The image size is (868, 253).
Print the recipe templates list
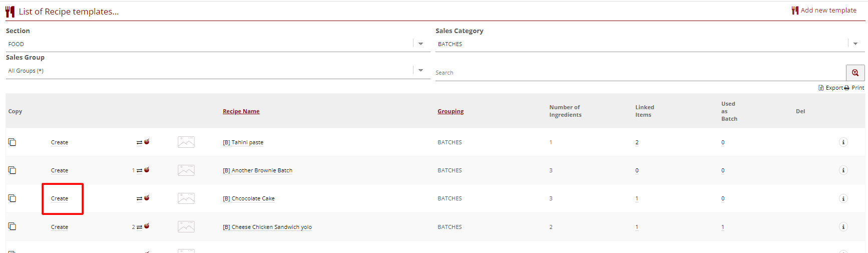(854, 88)
